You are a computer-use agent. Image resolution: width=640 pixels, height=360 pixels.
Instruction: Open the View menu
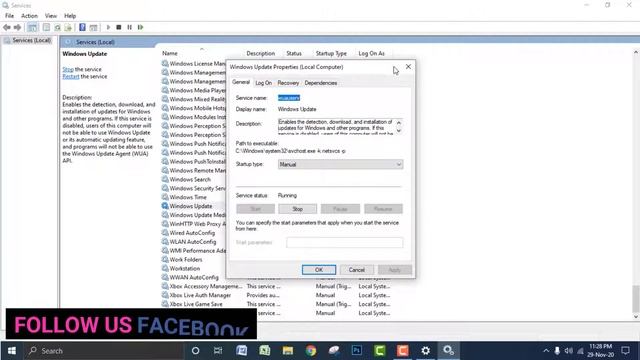(51, 16)
